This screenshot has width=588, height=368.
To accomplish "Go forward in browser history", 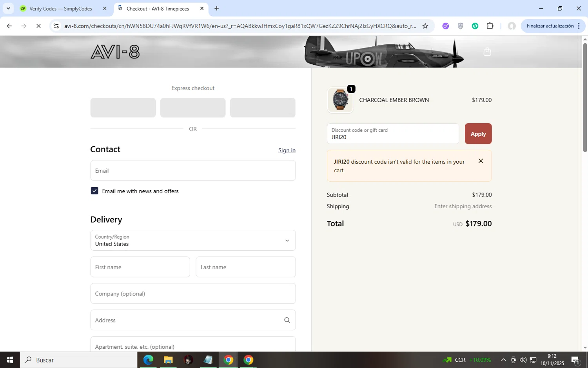I will 24,26.
